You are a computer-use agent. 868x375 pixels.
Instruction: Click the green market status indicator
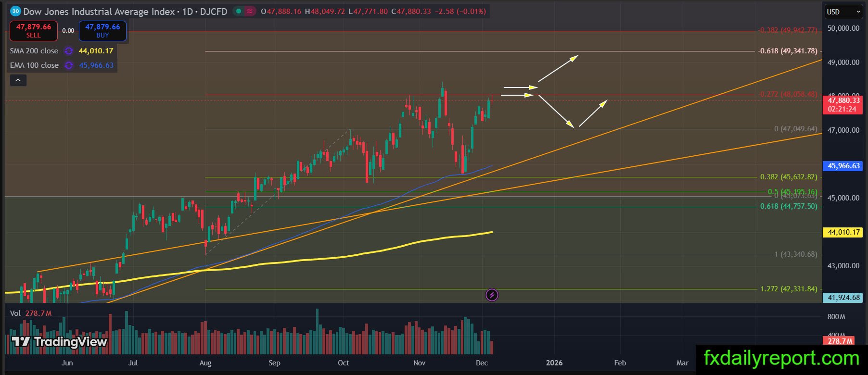tap(239, 11)
